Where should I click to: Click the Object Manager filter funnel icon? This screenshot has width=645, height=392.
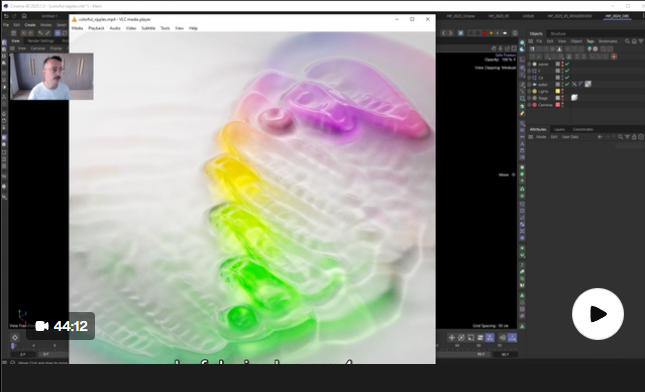point(641,41)
